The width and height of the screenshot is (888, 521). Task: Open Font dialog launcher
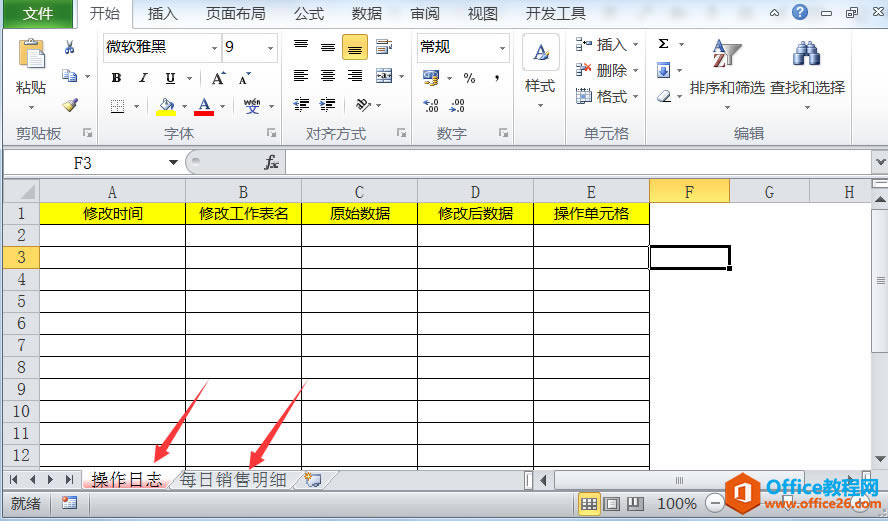tap(271, 133)
